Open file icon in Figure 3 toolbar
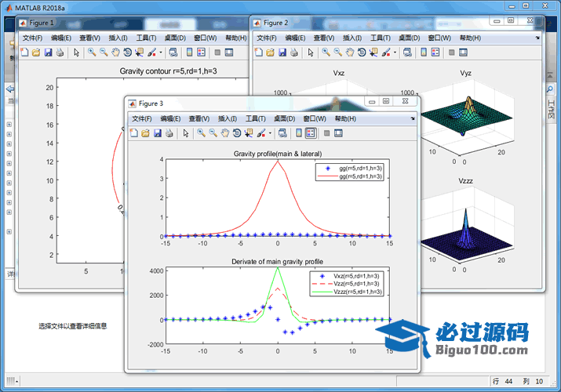561x392 pixels. (x=145, y=133)
